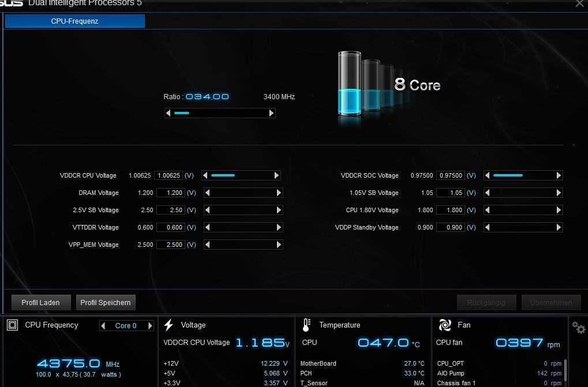Edit the 1.05V SB Voltage field
This screenshot has width=588, height=387.
pos(451,193)
